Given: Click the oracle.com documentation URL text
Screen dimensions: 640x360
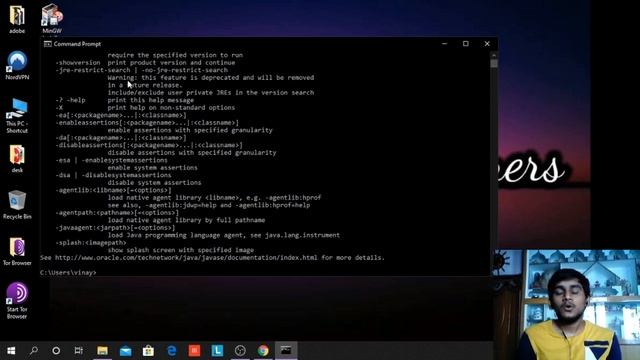Looking at the screenshot, I should pos(186,258).
